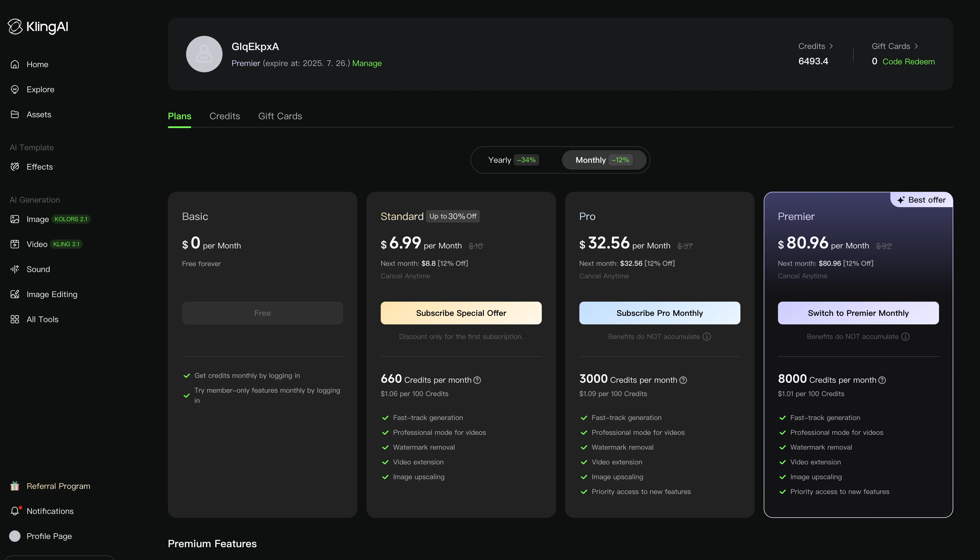Open the All Tools grid icon
Screen dimensions: 980x560
tap(15, 319)
